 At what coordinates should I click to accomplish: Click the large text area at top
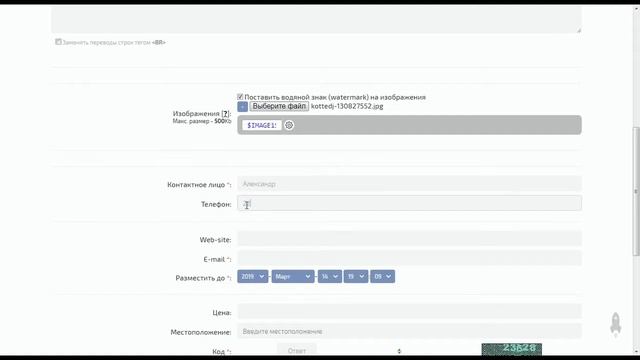[316, 19]
